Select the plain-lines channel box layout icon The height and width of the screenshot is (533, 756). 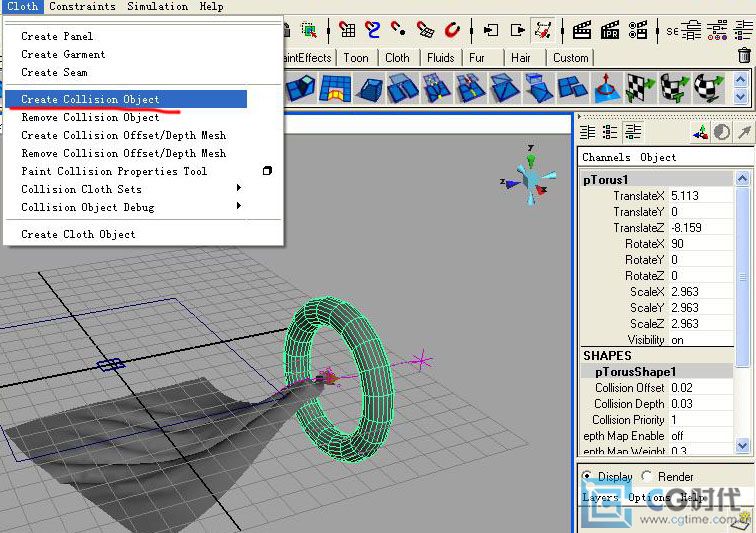point(587,132)
